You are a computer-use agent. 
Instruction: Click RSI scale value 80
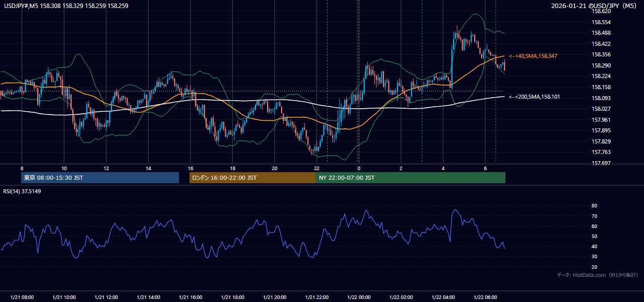[594, 206]
